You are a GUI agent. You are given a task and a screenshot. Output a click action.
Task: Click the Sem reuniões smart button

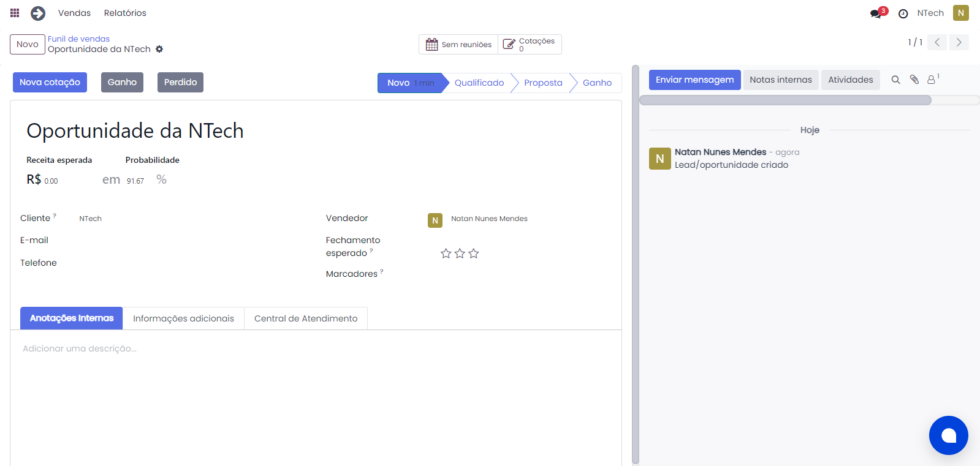tap(458, 44)
